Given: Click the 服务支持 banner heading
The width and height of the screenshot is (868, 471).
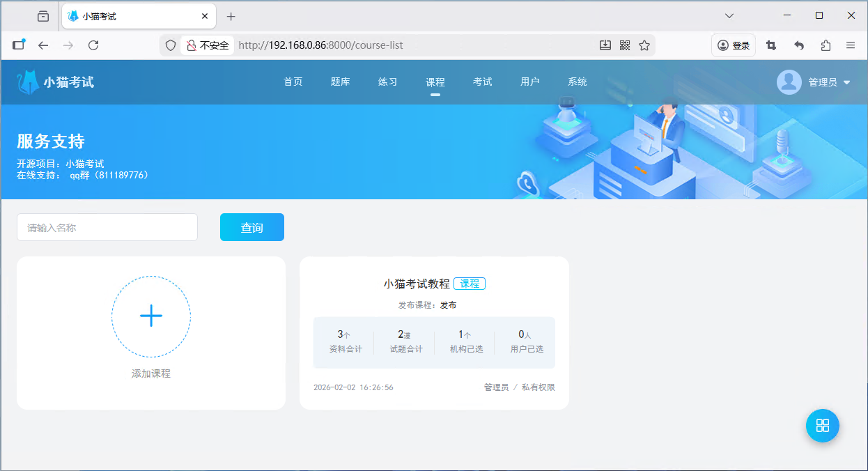Looking at the screenshot, I should [51, 141].
